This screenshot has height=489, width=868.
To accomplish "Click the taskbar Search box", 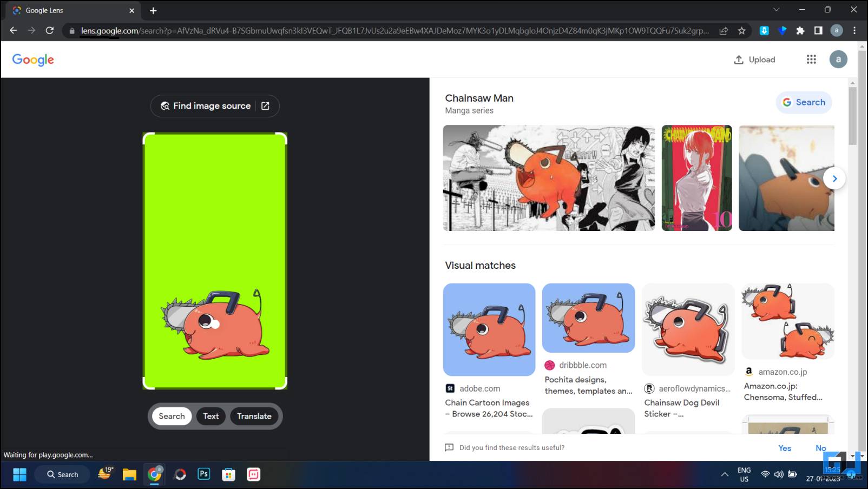I will click(62, 474).
